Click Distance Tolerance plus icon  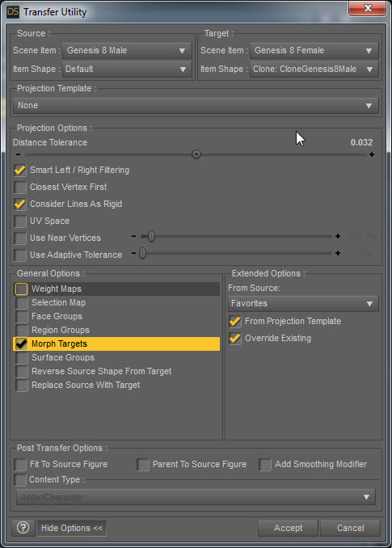point(372,154)
